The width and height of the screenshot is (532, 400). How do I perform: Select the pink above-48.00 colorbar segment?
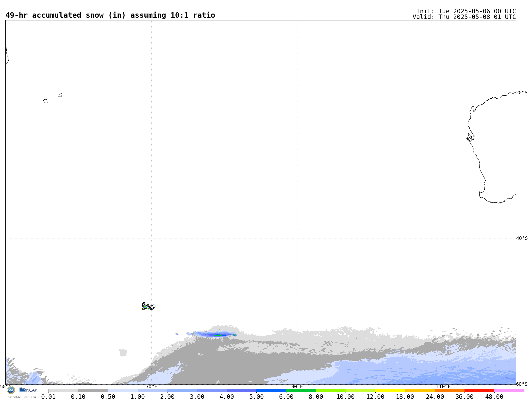click(x=509, y=391)
